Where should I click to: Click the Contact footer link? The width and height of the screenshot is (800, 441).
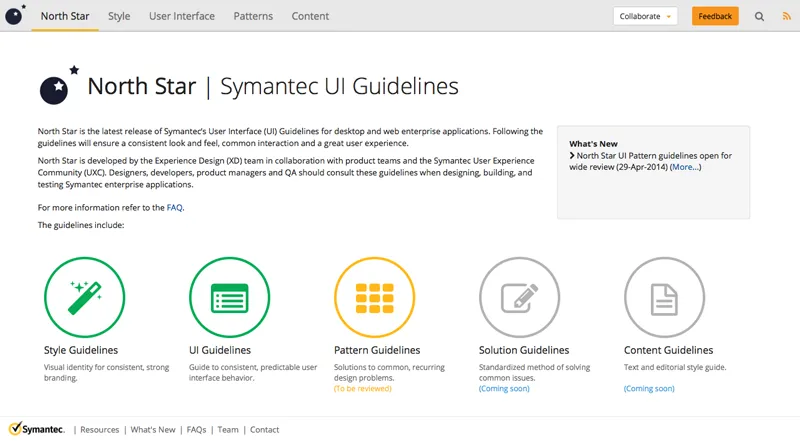coord(264,430)
